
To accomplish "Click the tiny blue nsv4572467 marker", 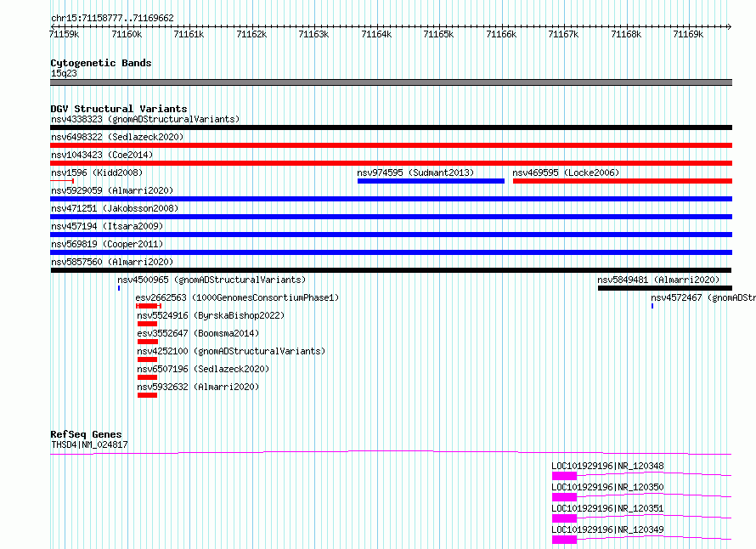I will click(652, 306).
